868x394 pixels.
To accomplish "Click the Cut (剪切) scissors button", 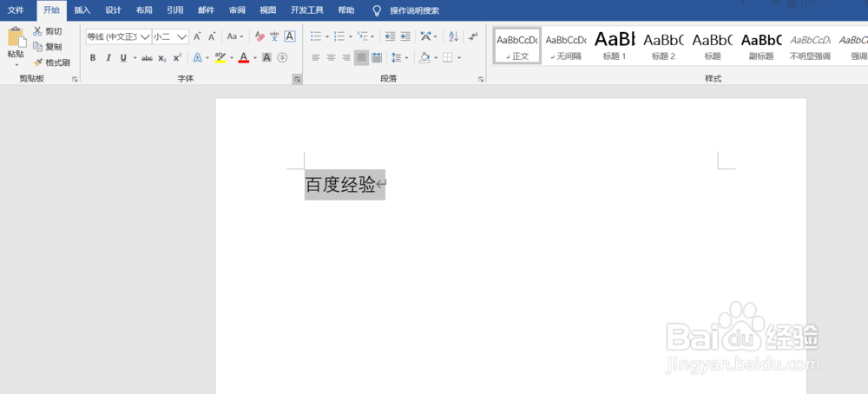I will tap(48, 31).
